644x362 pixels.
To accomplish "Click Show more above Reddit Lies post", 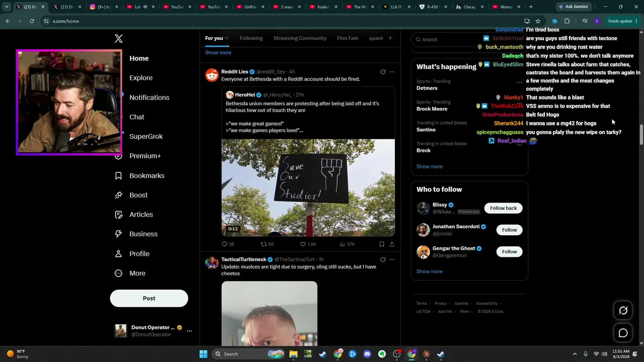I will [x=218, y=52].
